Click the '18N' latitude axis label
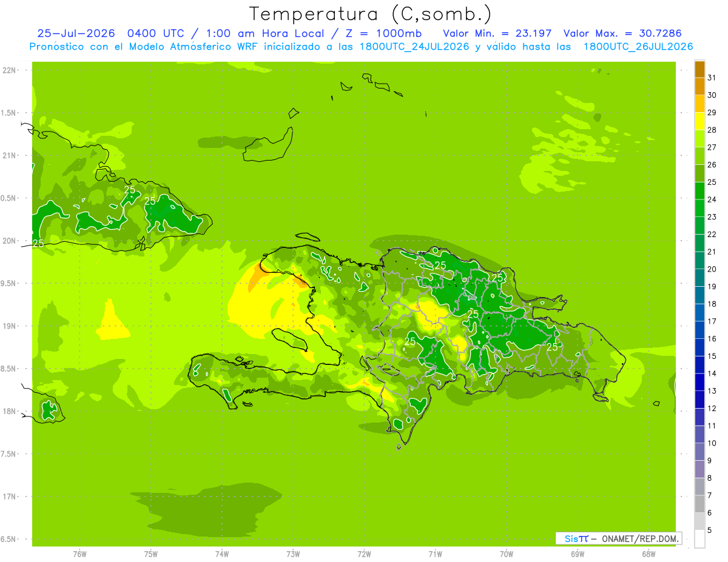Image resolution: width=728 pixels, height=562 pixels. 10,411
